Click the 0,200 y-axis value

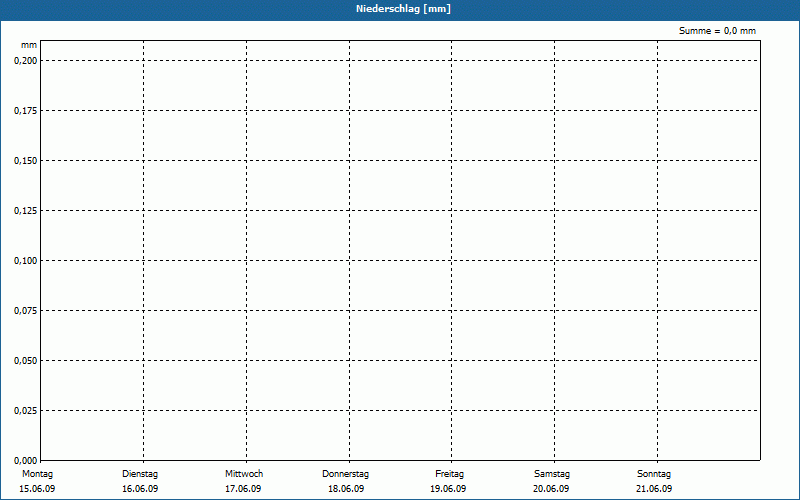coord(26,61)
